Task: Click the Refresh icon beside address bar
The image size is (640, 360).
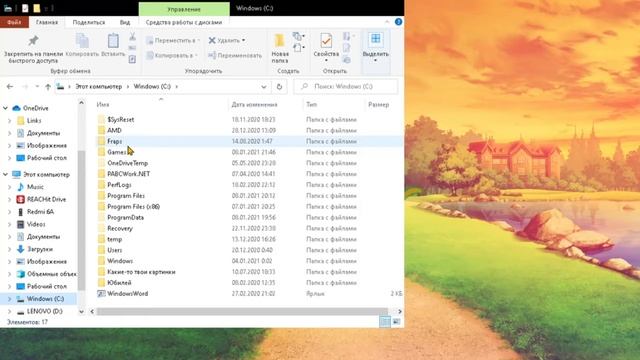Action: [x=279, y=87]
